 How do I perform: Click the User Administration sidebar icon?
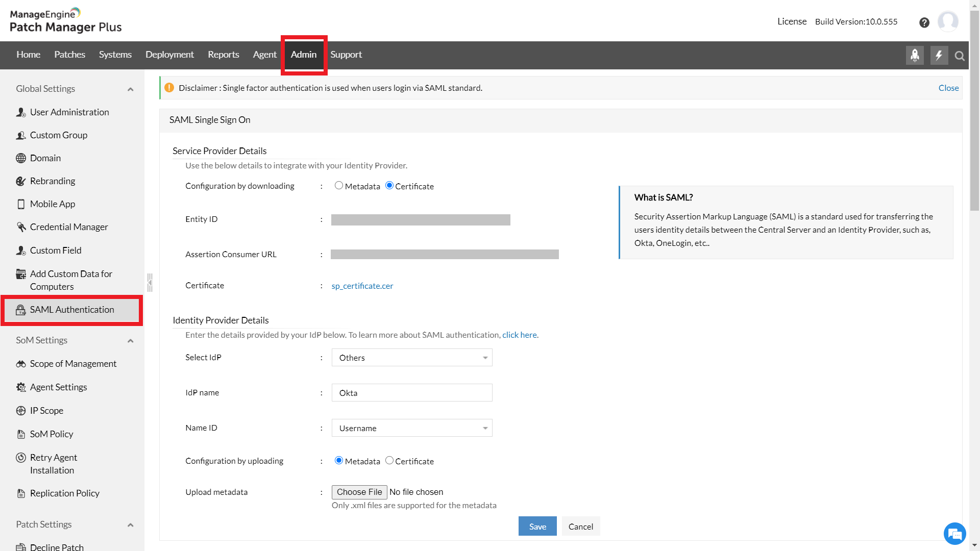(x=21, y=112)
